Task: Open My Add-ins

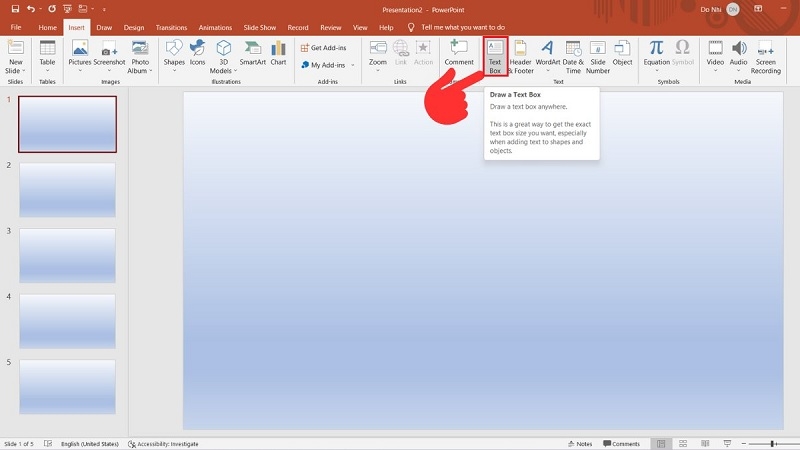Action: pos(323,65)
